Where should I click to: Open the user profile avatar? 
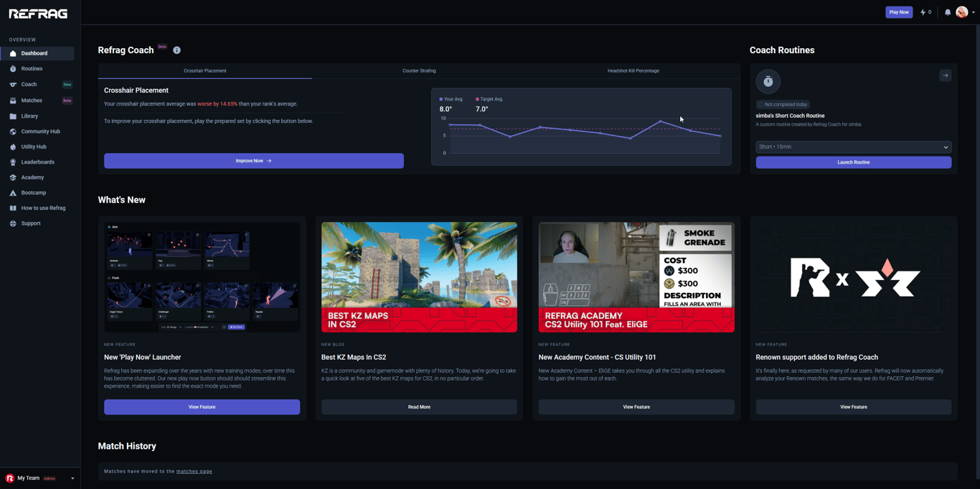click(962, 12)
